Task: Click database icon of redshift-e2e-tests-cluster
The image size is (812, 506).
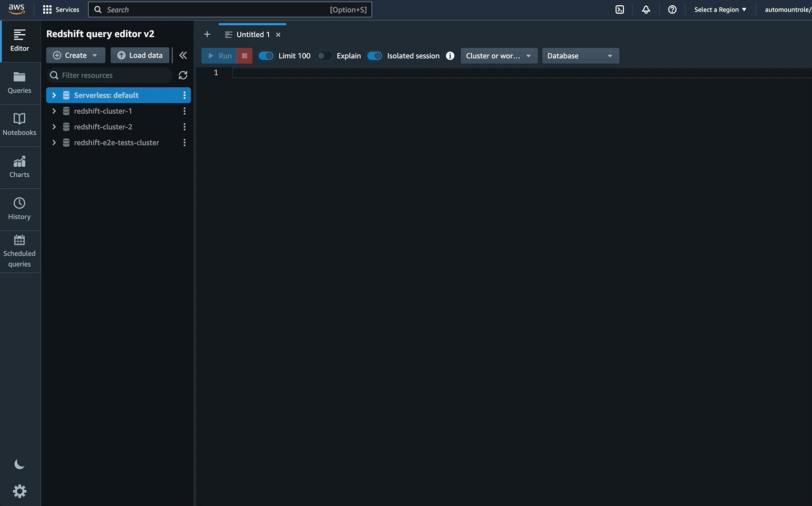Action: [x=66, y=143]
